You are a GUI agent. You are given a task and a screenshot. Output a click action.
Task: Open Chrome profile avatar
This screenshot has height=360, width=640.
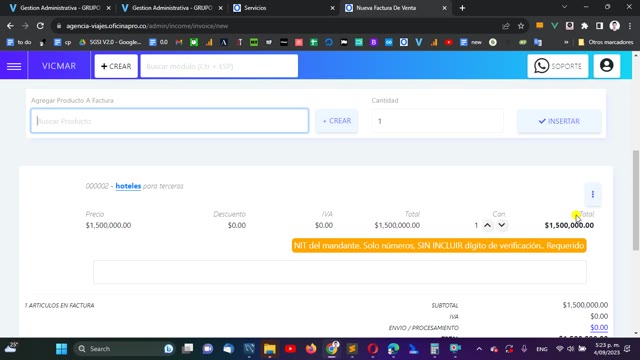point(615,26)
